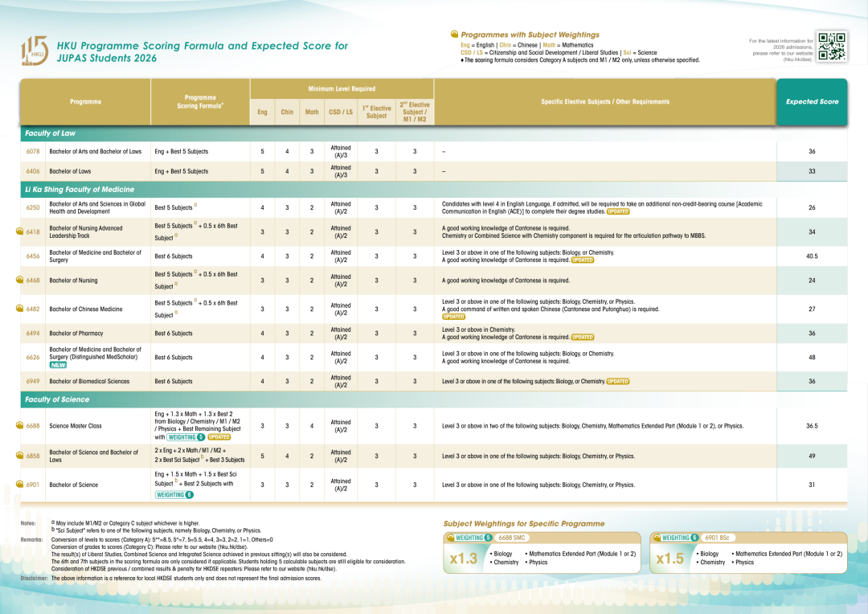Click the x1.3 weighting multiplier
The width and height of the screenshot is (868, 614).
coord(464,558)
